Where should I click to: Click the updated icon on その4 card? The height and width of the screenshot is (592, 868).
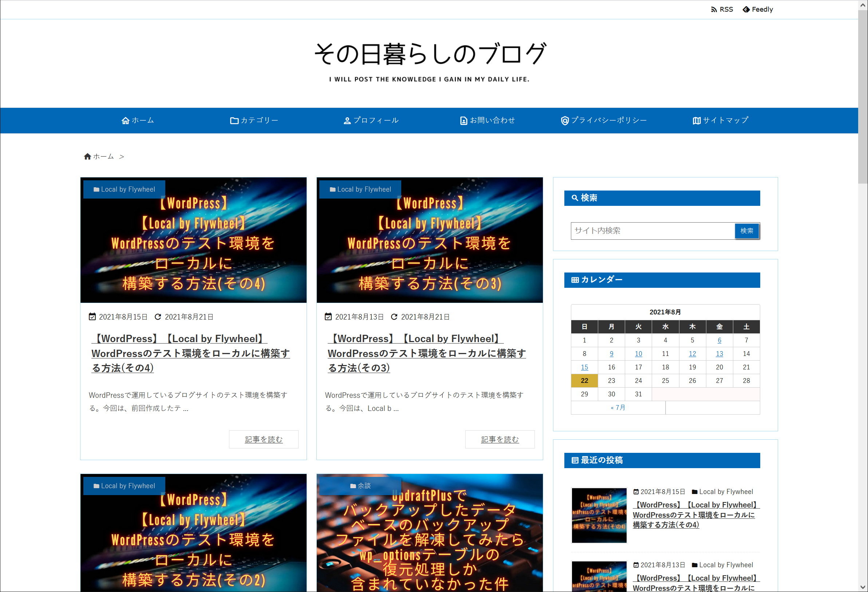pyautogui.click(x=158, y=317)
